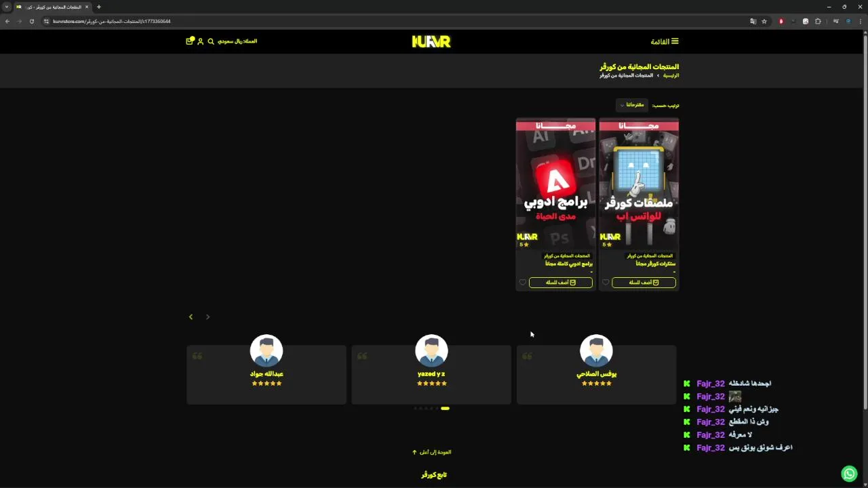The width and height of the screenshot is (868, 488).
Task: Click the reviews next arrow
Action: (191, 317)
